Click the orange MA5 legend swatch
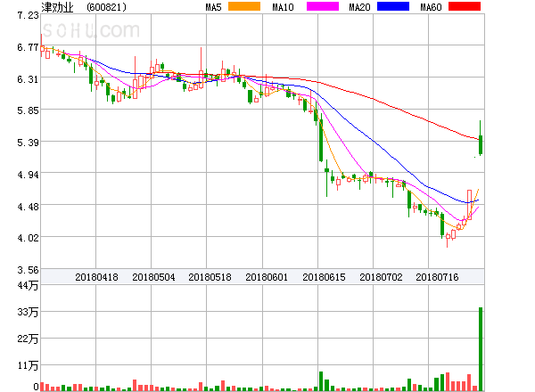This screenshot has width=535, height=392. coord(244,6)
